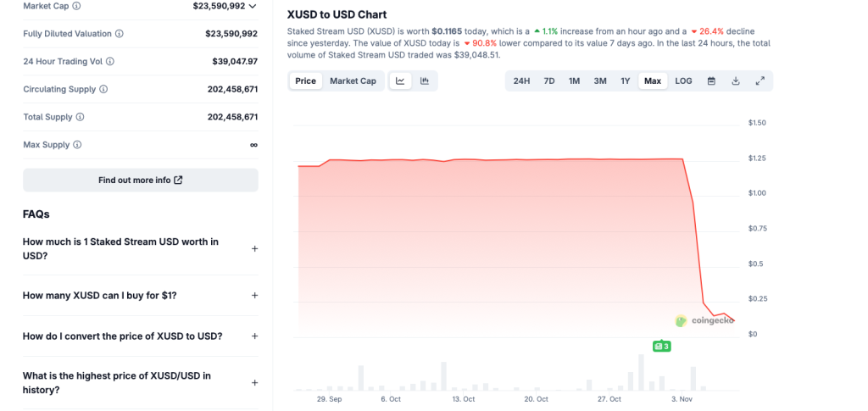Toggle LOG scale on the chart
Viewport: 868px width, 411px height.
(683, 81)
